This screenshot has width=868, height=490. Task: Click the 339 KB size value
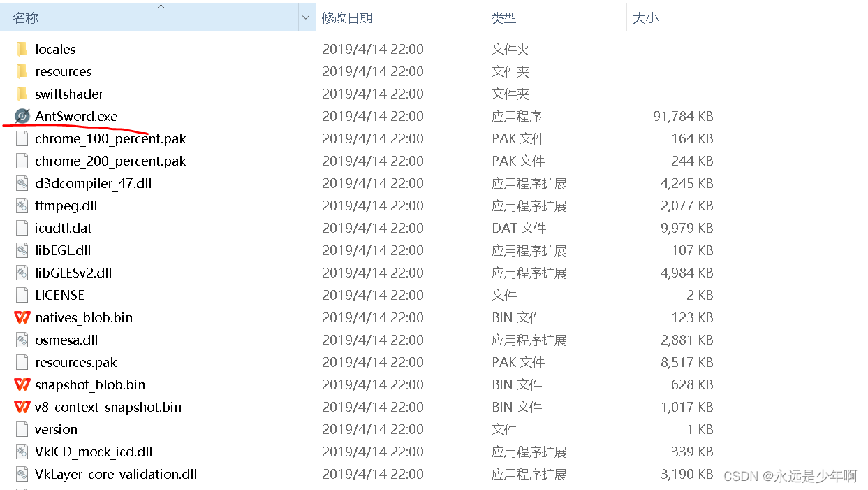pos(692,452)
